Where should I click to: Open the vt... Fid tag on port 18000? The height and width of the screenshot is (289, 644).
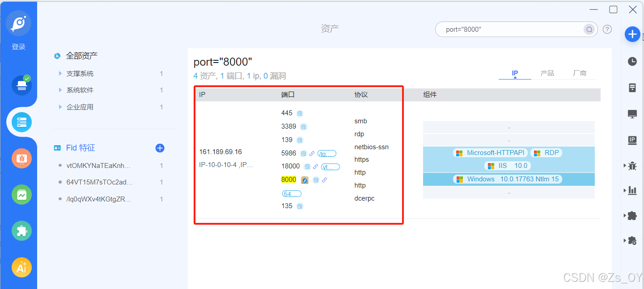click(x=330, y=167)
